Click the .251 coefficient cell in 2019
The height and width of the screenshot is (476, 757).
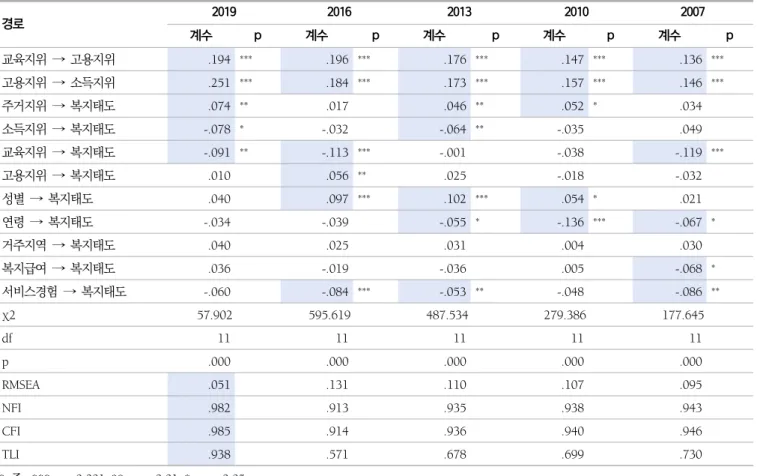pos(219,83)
